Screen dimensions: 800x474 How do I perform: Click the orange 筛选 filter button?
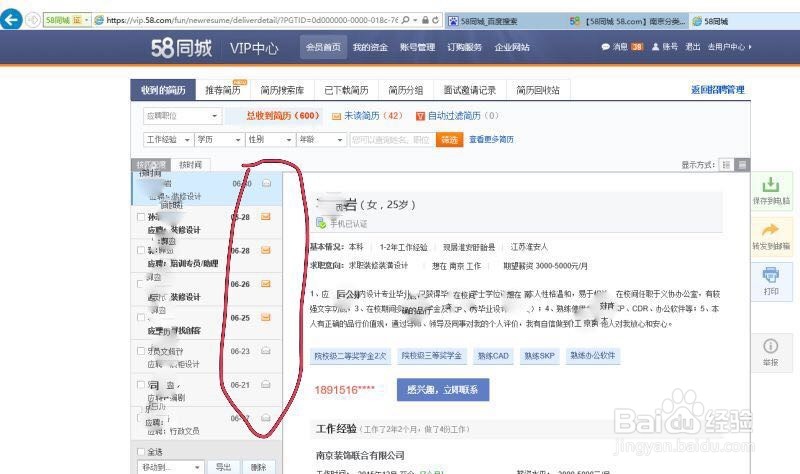449,139
